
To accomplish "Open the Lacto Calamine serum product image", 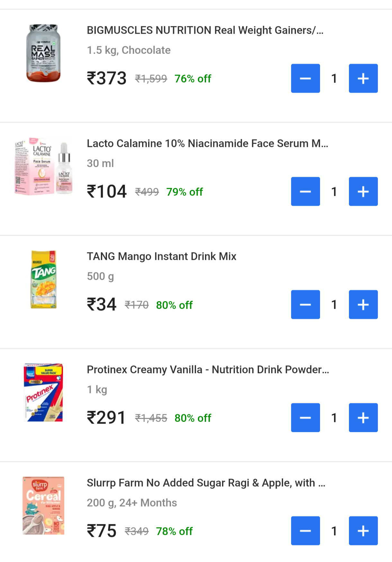I will pos(43,166).
